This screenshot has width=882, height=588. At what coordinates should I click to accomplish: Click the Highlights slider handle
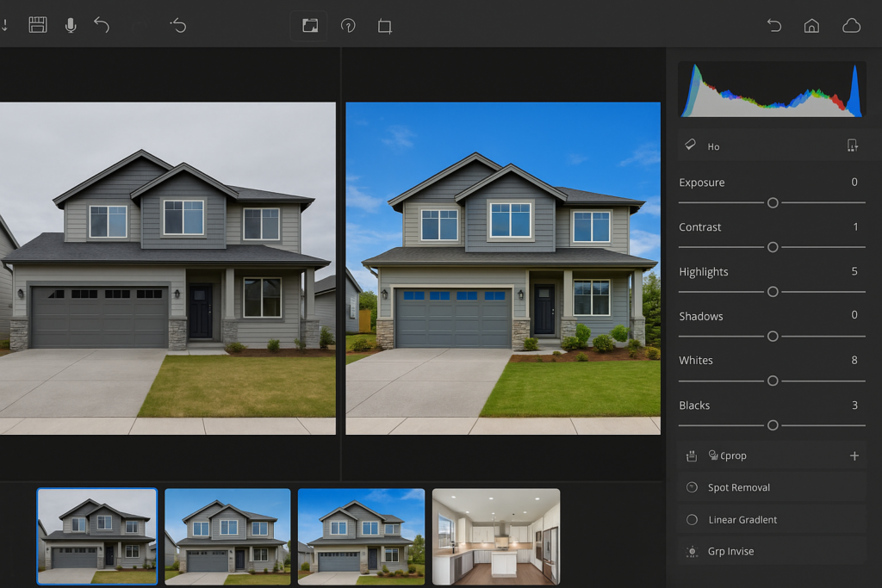pos(773,292)
